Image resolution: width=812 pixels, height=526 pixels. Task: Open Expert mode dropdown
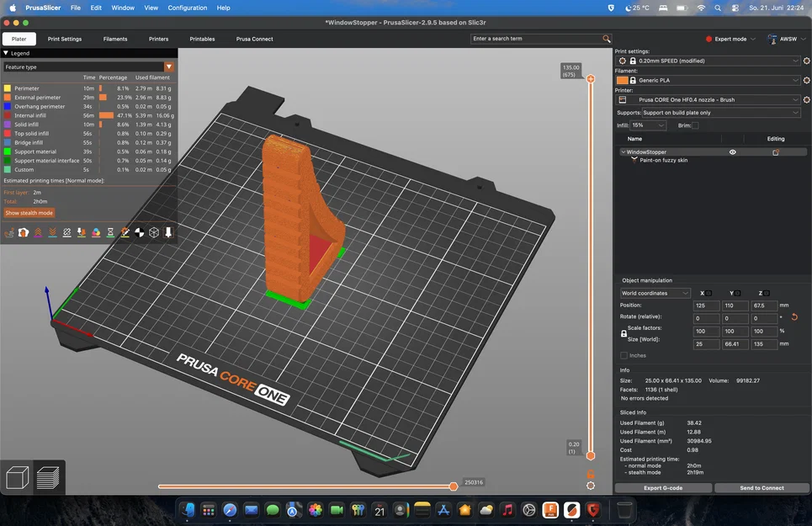coord(730,39)
